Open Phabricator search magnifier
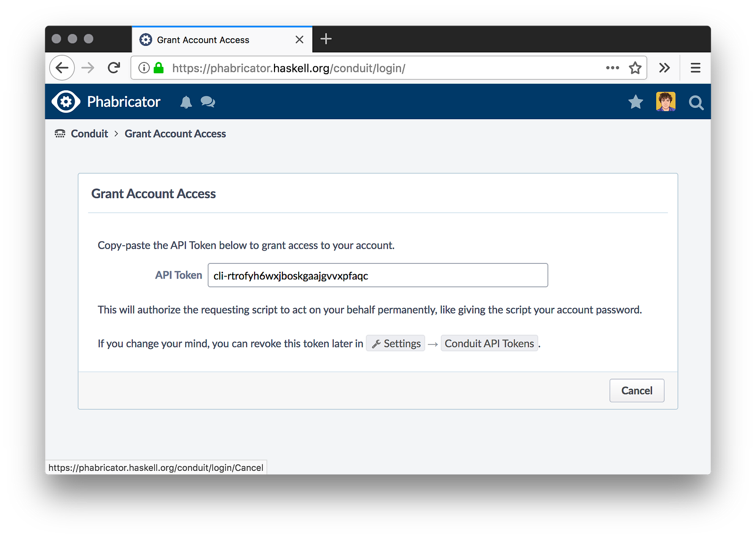Viewport: 756px width, 539px height. pyautogui.click(x=696, y=102)
